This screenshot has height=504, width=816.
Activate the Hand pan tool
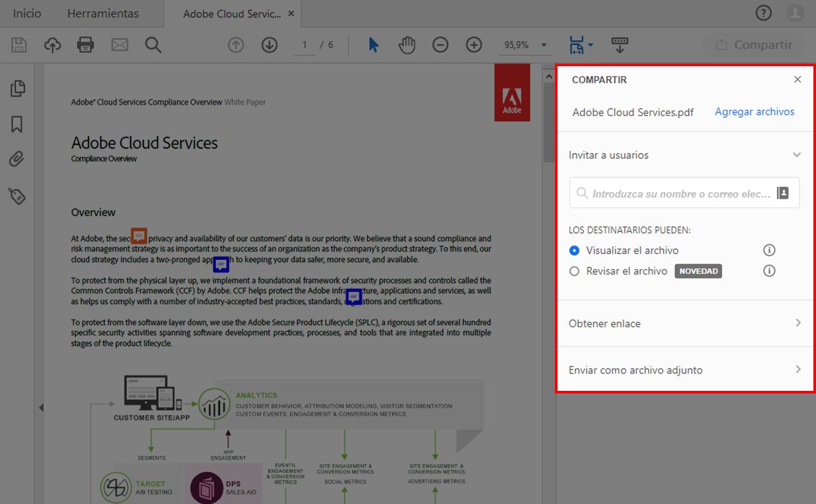(x=407, y=45)
